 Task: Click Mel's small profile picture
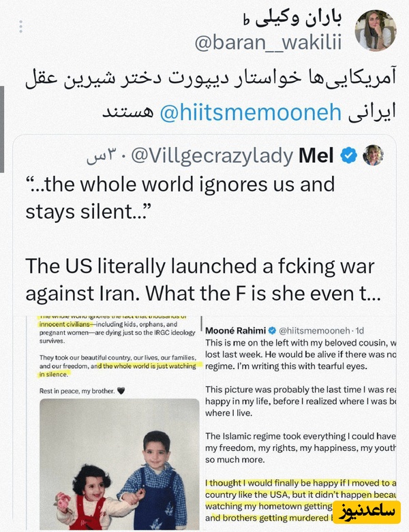coord(373,155)
